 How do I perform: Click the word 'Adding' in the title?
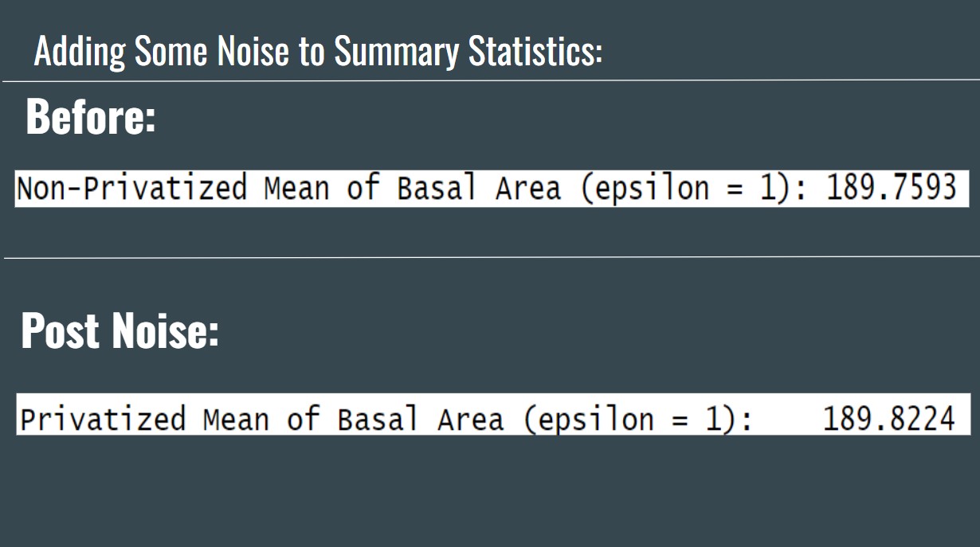coord(79,53)
